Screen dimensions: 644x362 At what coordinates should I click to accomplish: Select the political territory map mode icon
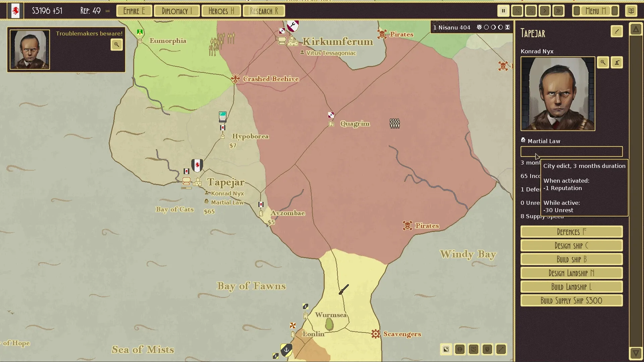pyautogui.click(x=446, y=349)
